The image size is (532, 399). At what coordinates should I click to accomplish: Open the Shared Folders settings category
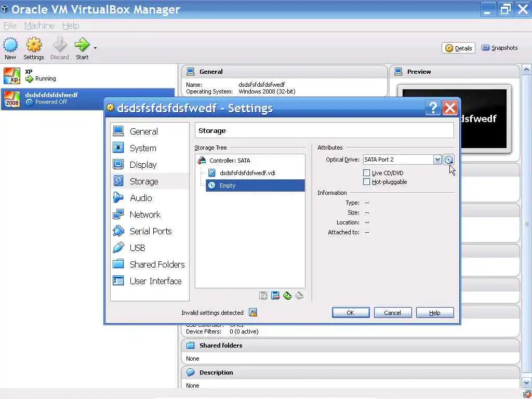150,264
